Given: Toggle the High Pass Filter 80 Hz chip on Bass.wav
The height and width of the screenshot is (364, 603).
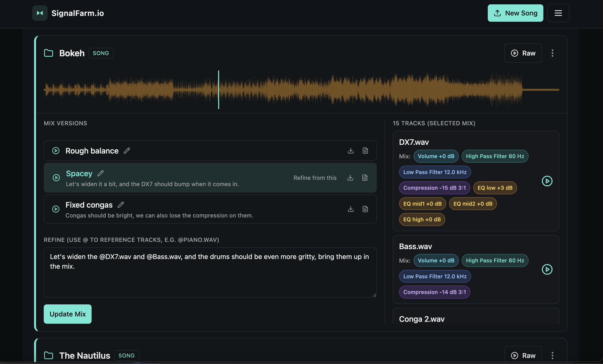Looking at the screenshot, I should click(495, 260).
